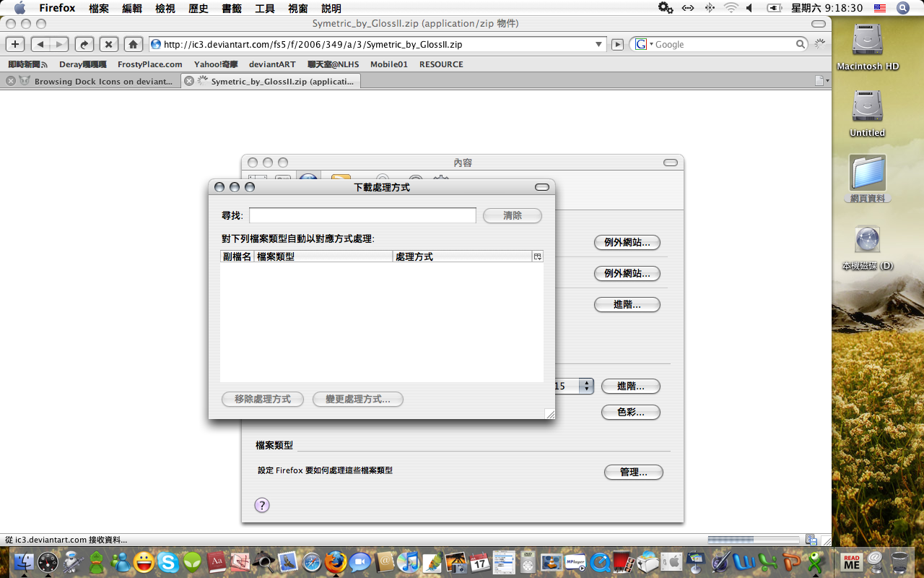Open Dictionary app in the Dock

216,562
